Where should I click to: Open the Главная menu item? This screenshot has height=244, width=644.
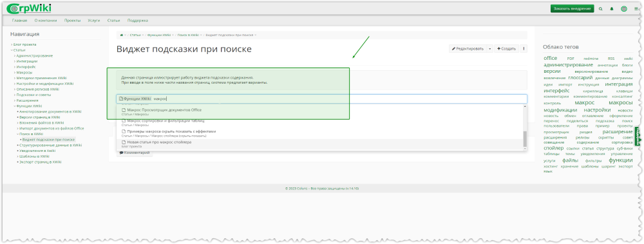tap(19, 21)
